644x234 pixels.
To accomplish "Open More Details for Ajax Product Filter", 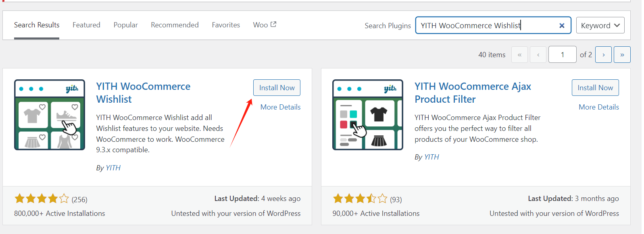I will [599, 107].
